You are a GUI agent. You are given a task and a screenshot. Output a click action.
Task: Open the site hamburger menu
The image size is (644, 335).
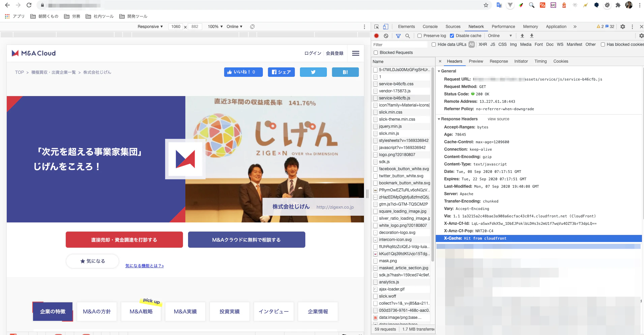click(356, 53)
